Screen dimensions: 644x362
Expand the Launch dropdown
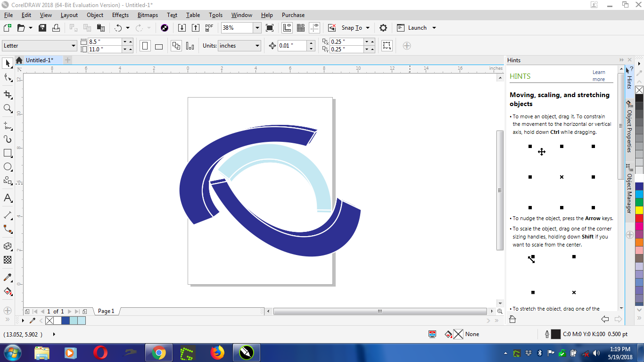tap(434, 28)
